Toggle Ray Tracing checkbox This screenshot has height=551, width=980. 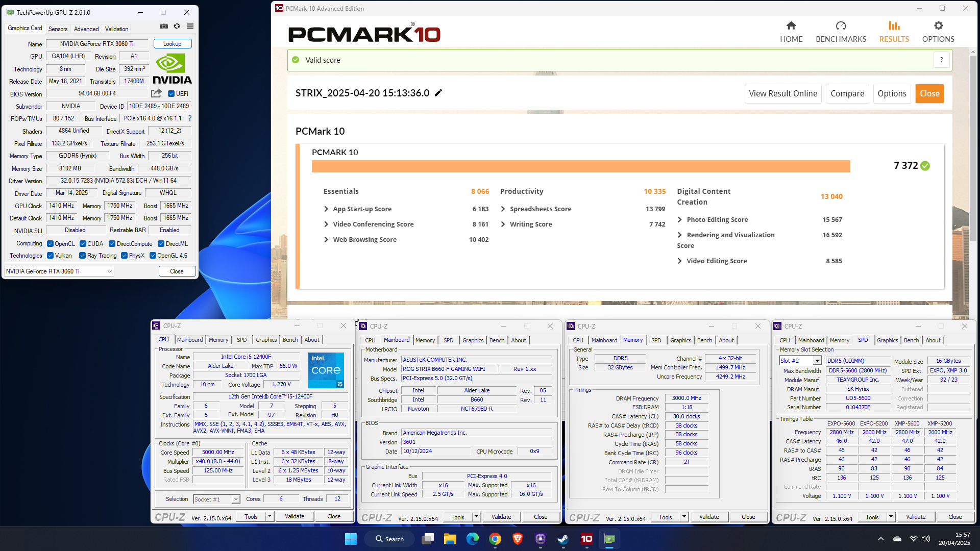[83, 256]
